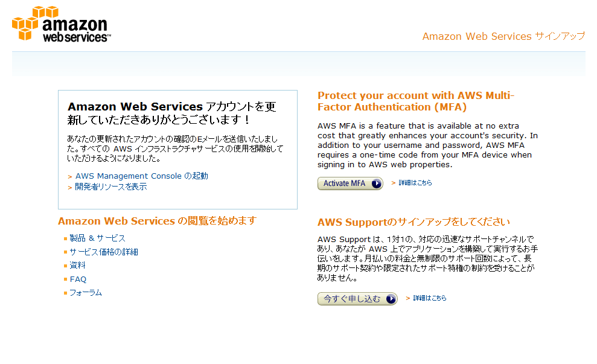Open the AWS Management Console の起動 link
Viewport: 597px width, 364px height.
pyautogui.click(x=141, y=176)
